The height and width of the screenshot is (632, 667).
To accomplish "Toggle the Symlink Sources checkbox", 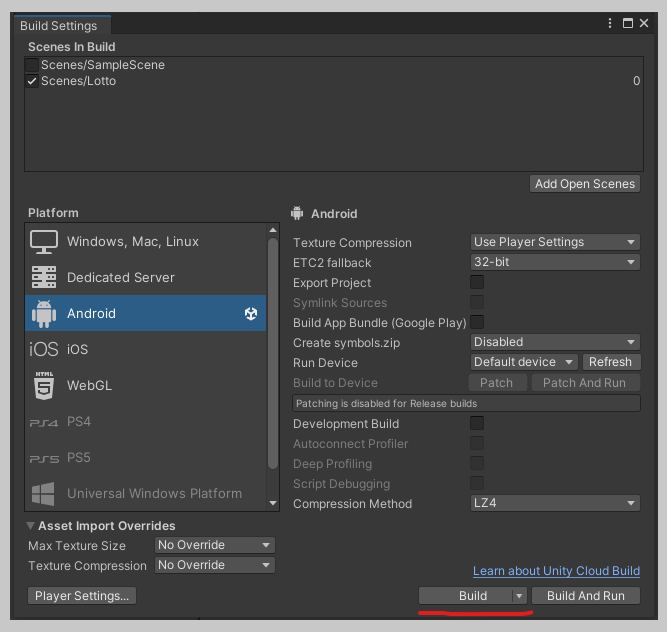I will (477, 302).
